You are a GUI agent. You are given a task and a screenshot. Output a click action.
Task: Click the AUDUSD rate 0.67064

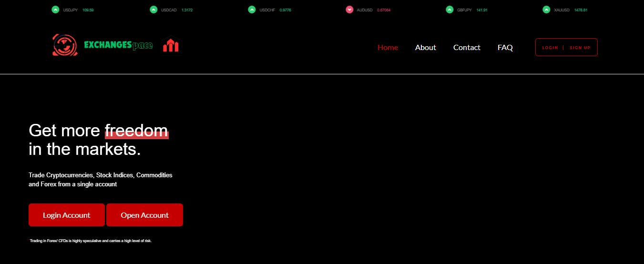click(383, 10)
